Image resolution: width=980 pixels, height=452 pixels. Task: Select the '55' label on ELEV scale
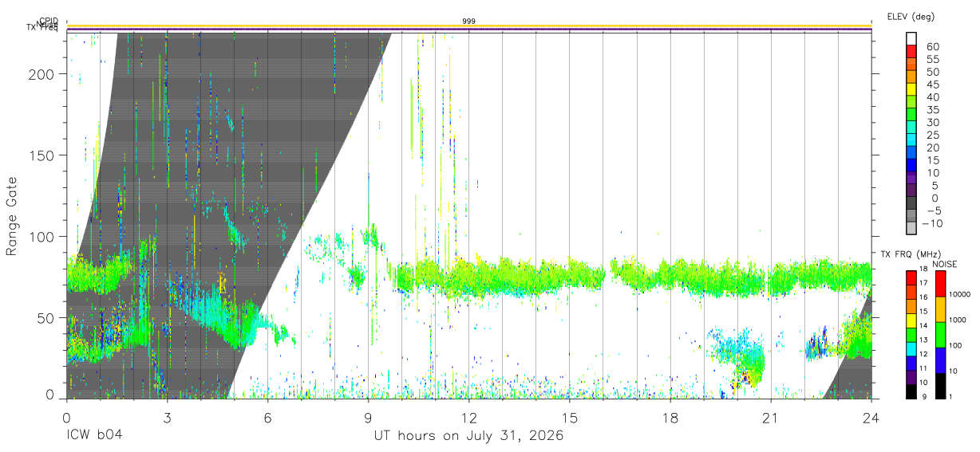click(933, 60)
